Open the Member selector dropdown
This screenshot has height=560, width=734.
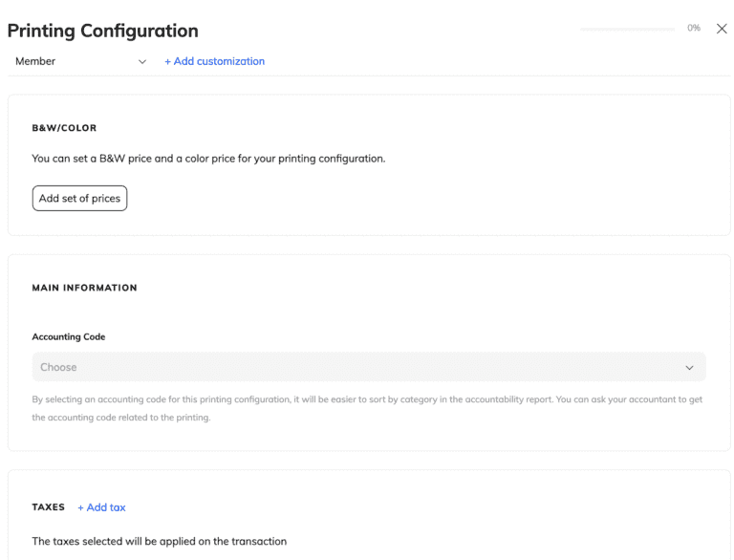(81, 61)
